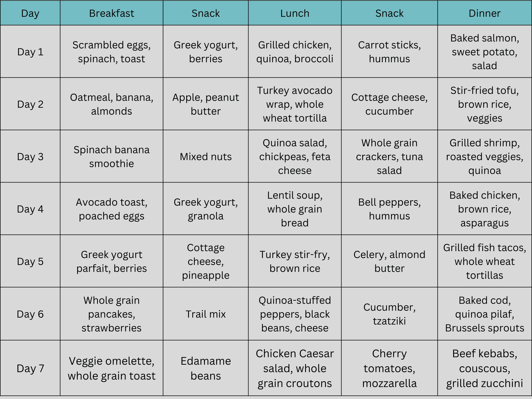Click the Spinach banana smoothie cell
Viewport: 532px width, 399px height.
tap(111, 157)
